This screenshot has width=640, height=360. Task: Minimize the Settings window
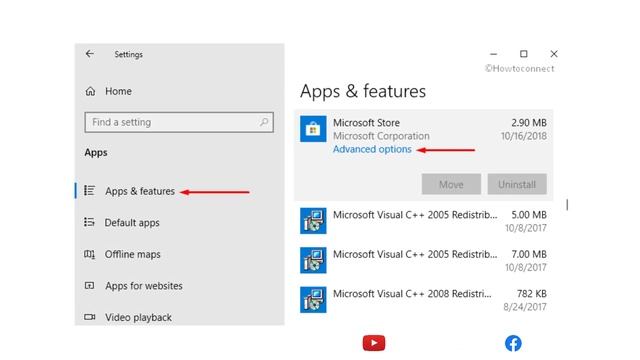[x=493, y=54]
